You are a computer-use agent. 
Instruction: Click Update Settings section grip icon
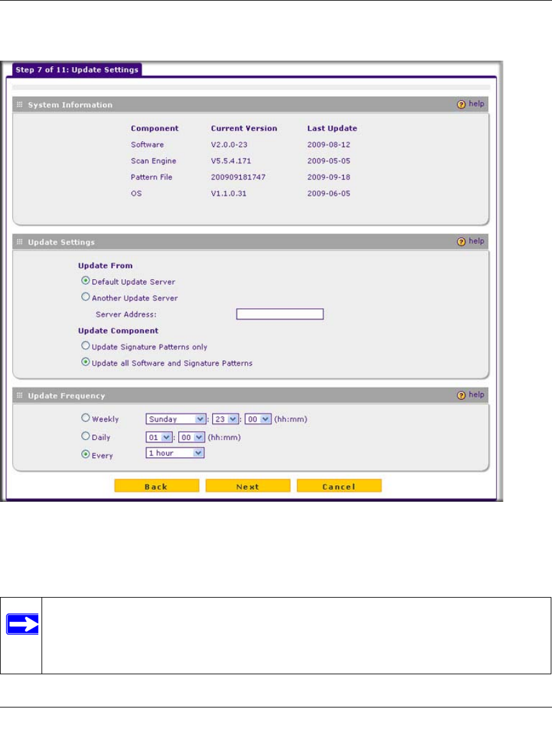[x=20, y=242]
